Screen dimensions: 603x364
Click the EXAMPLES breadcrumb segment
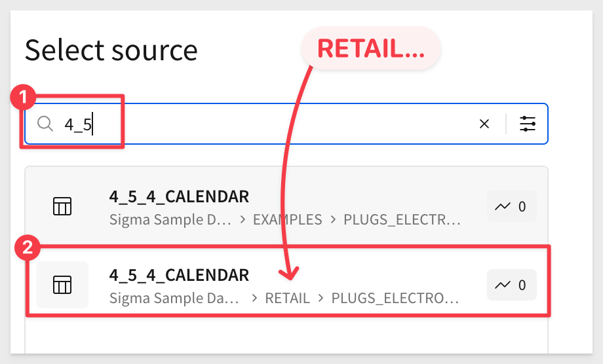[287, 219]
